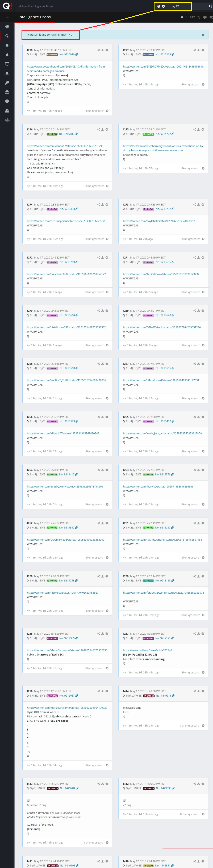This screenshot has height=868, width=213.
Task: Click the search help question mark icon
Action: coord(159,6)
